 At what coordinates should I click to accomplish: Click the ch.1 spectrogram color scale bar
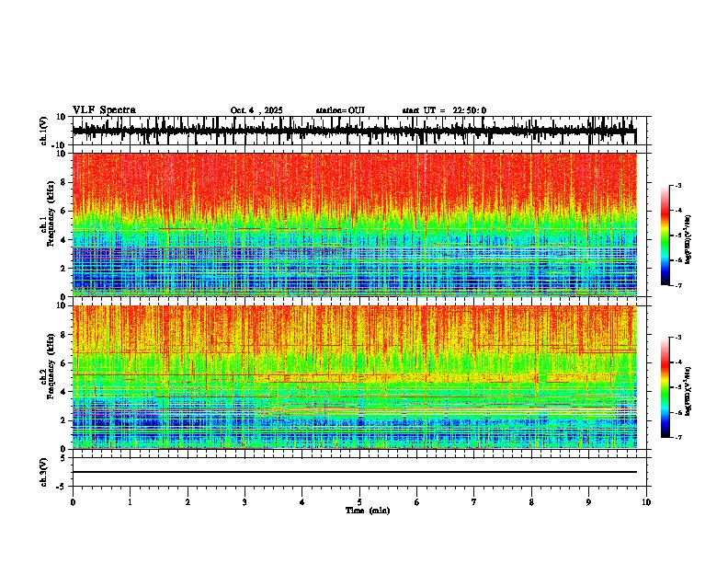[665, 236]
